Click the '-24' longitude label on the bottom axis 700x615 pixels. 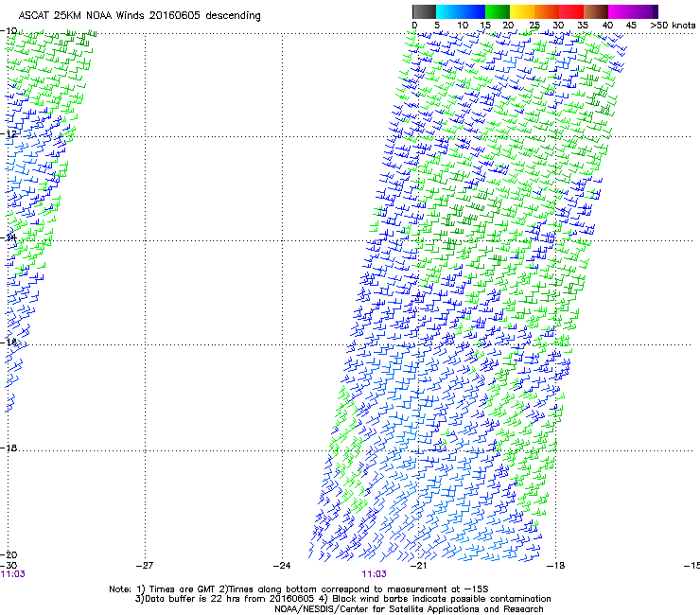[282, 565]
